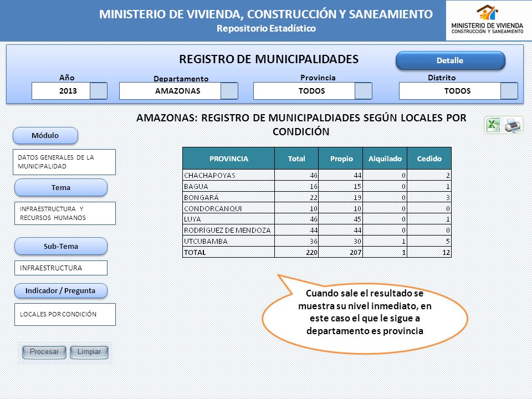This screenshot has width=532, height=399.
Task: Click the Detalle button
Action: 450,60
